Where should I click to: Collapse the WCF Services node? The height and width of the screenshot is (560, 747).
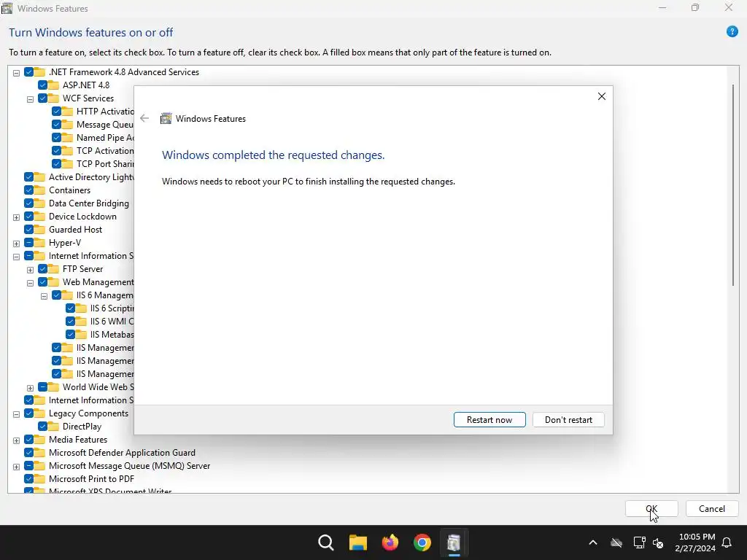pos(30,99)
